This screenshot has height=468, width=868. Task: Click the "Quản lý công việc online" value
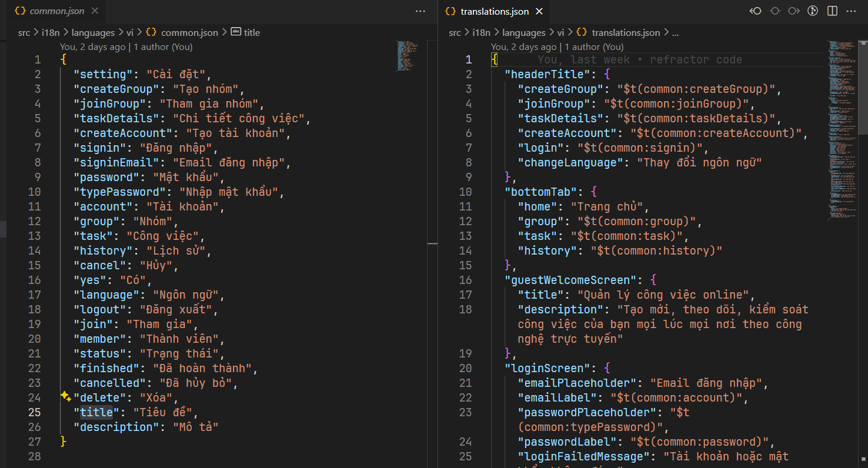point(663,295)
